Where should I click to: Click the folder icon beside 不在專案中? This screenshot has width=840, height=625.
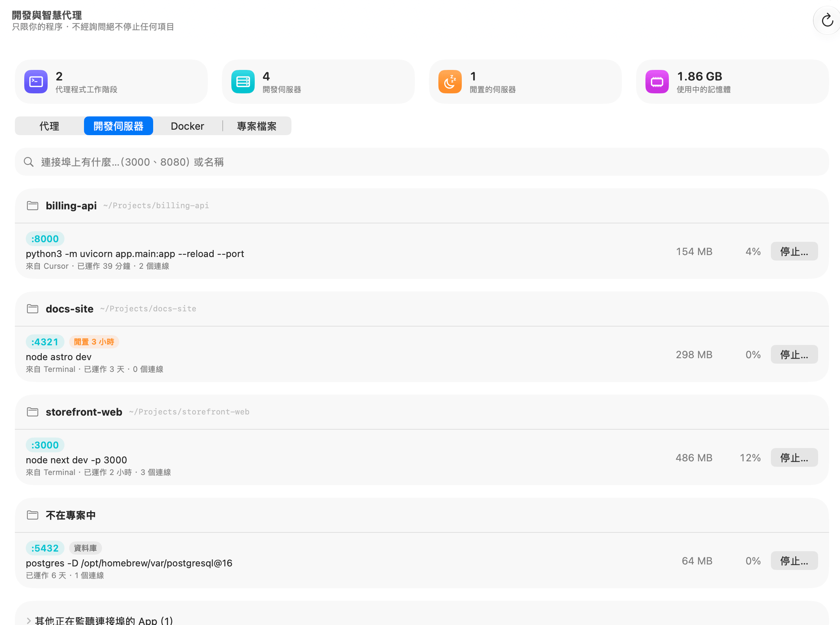point(32,515)
